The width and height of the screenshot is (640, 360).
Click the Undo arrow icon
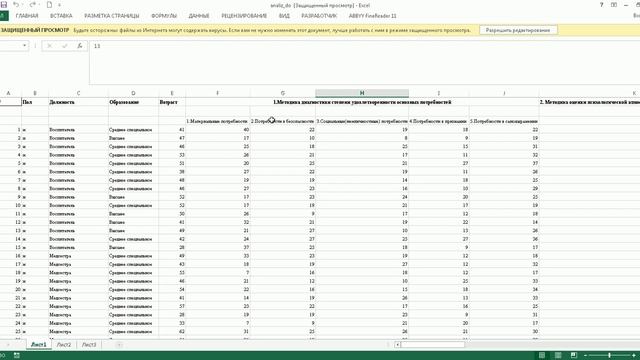pyautogui.click(x=16, y=4)
